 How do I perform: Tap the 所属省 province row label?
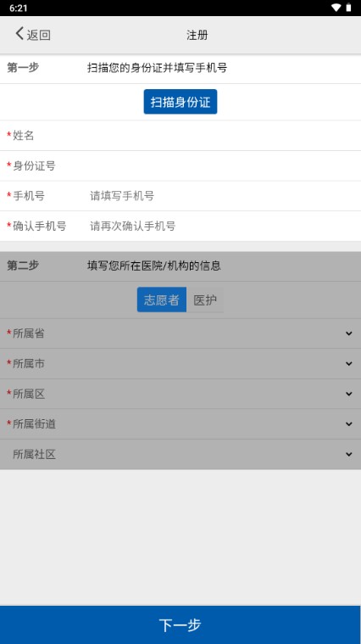pyautogui.click(x=28, y=333)
